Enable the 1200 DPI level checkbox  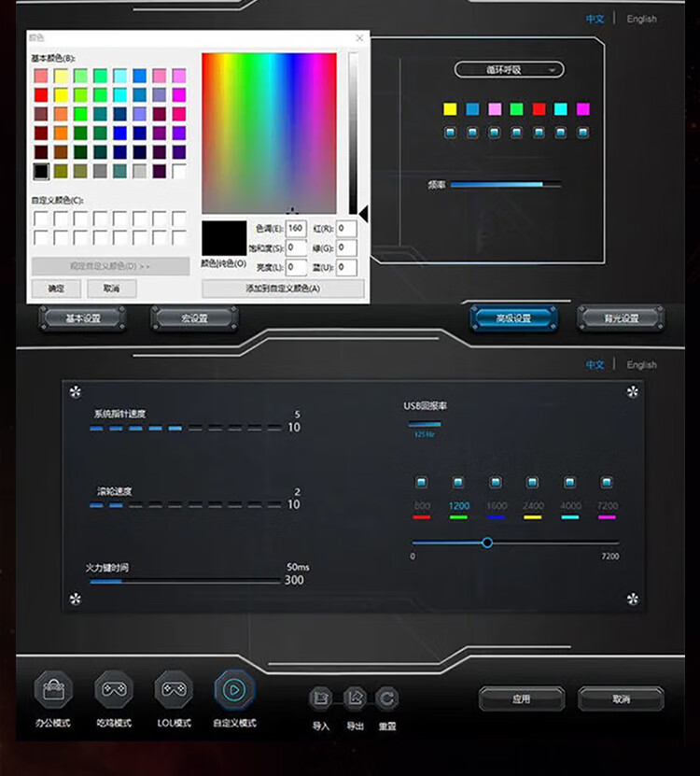(x=458, y=483)
